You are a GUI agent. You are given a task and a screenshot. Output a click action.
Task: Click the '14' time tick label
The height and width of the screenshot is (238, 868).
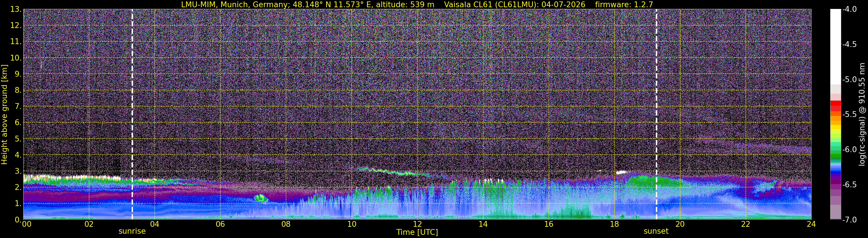483,224
